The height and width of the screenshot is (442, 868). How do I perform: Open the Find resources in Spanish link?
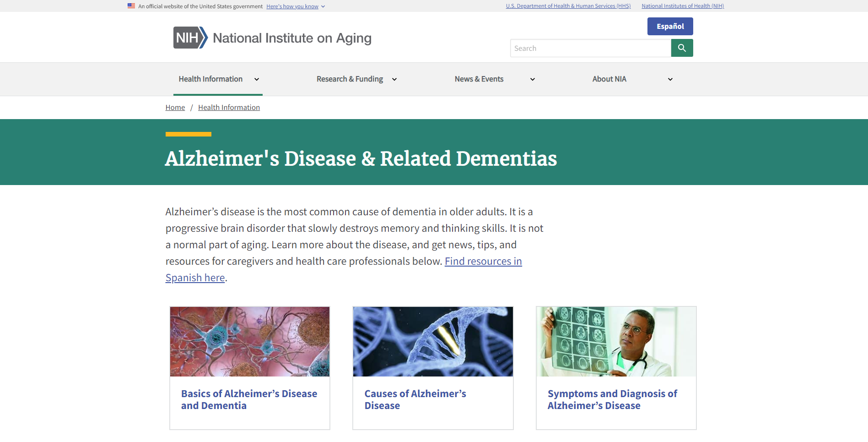[483, 261]
